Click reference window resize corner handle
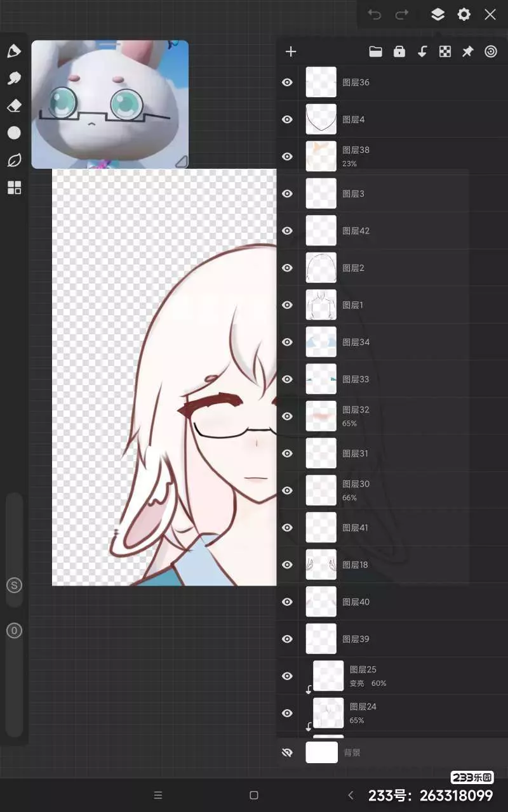 coord(181,161)
